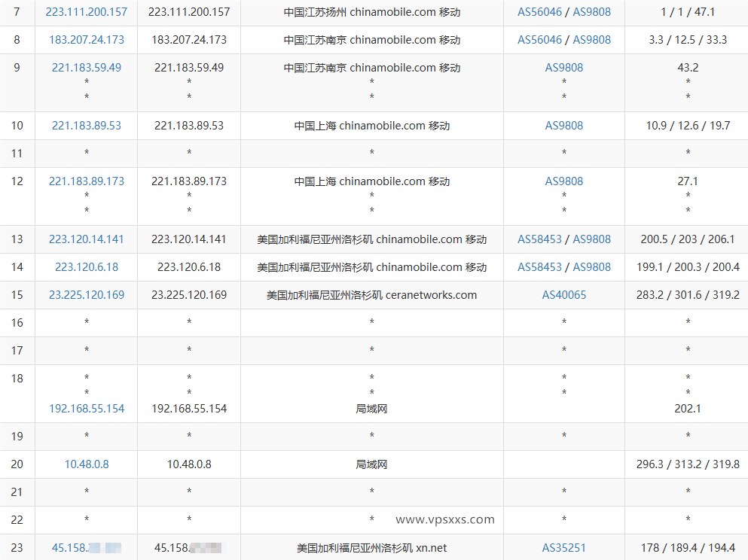748x560 pixels.
Task: Open IP link 221.183.89.53
Action: (x=87, y=126)
